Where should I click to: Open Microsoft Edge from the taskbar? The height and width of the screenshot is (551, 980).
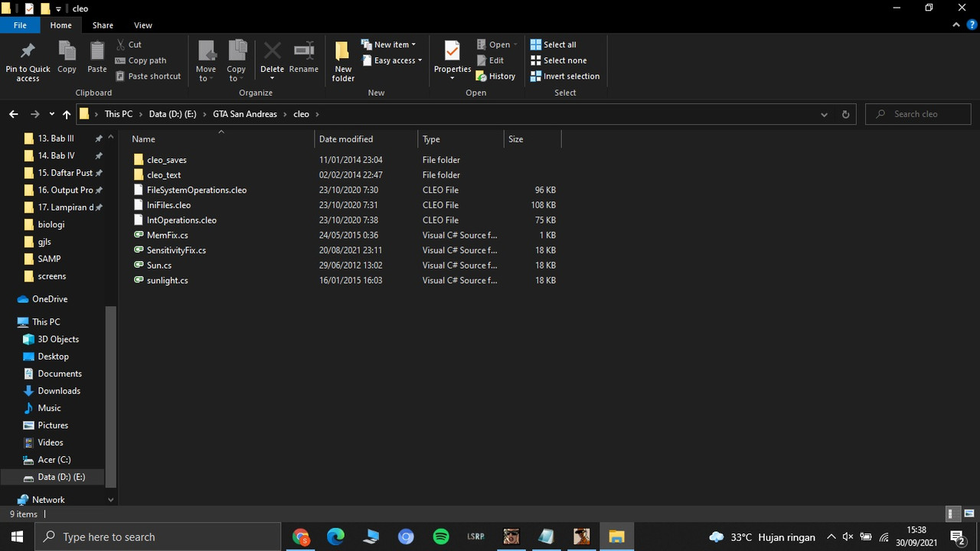[335, 536]
